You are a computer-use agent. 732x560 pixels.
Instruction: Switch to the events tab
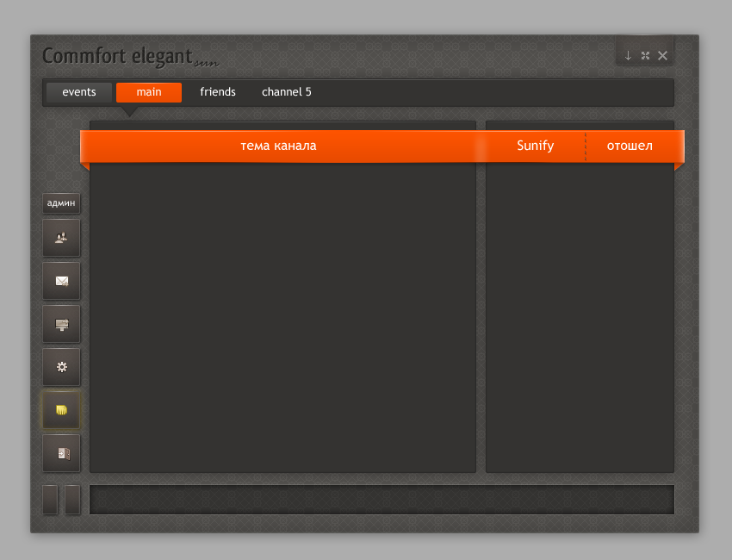coord(79,92)
